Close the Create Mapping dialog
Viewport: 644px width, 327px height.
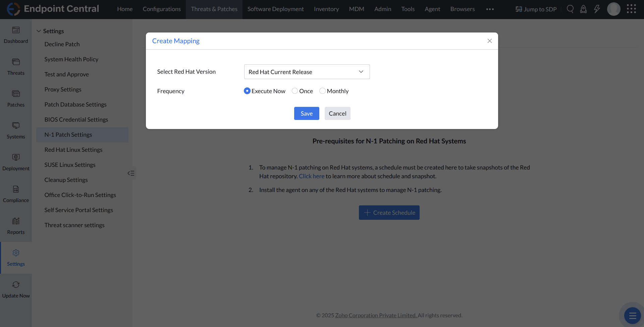coord(490,41)
